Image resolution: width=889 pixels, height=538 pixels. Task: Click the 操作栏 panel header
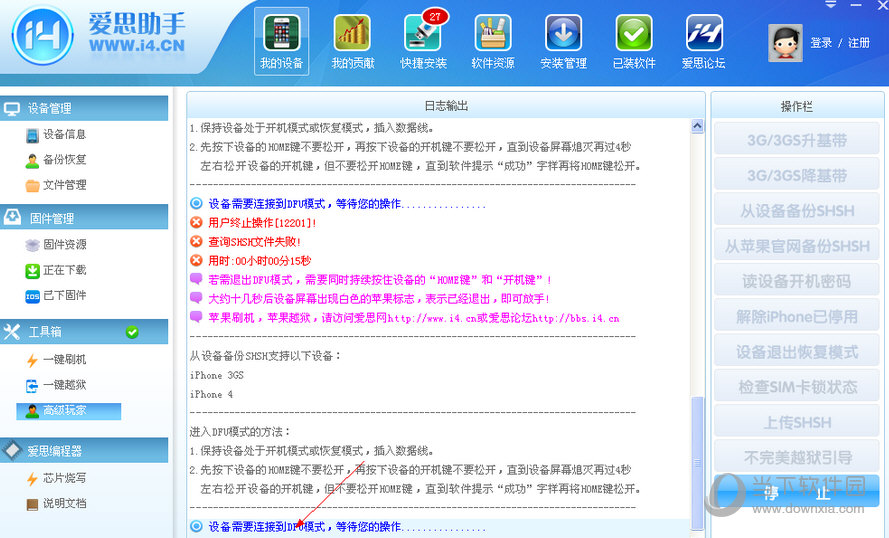797,106
